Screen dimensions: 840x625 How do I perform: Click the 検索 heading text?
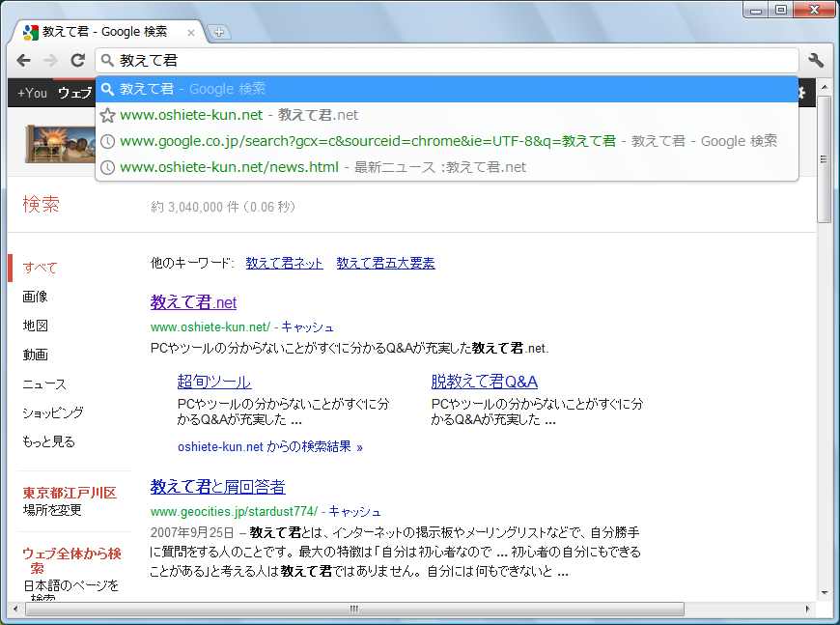[x=41, y=204]
